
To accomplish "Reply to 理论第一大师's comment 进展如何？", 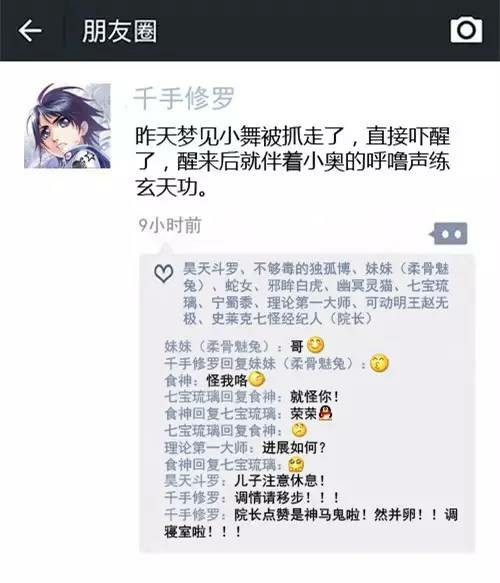I will (x=245, y=448).
